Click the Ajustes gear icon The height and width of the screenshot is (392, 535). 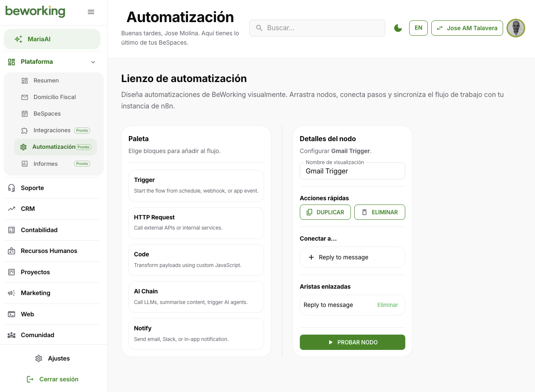pos(39,358)
